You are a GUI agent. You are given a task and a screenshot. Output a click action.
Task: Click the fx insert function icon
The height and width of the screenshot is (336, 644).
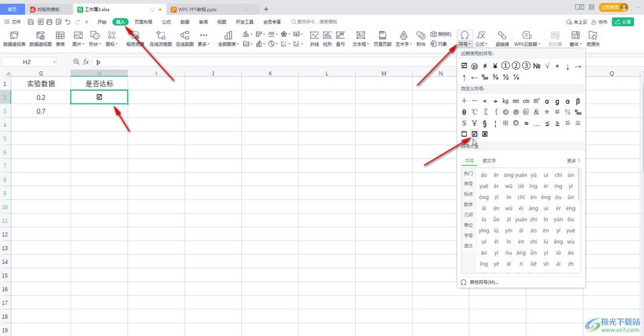pos(86,62)
